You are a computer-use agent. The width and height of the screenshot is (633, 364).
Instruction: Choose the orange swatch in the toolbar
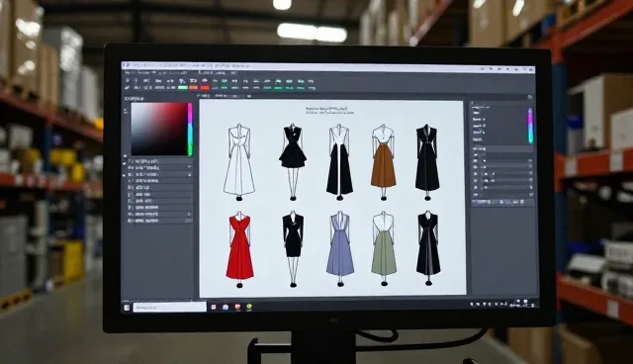pos(194,88)
